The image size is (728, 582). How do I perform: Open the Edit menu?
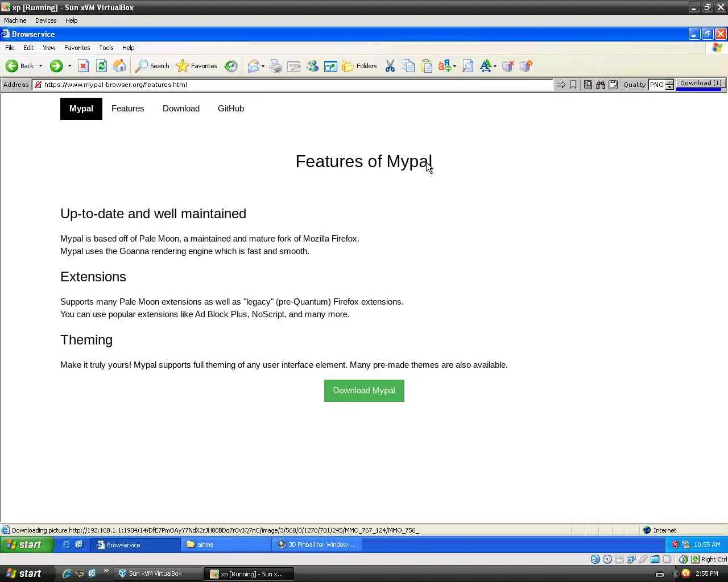click(28, 48)
